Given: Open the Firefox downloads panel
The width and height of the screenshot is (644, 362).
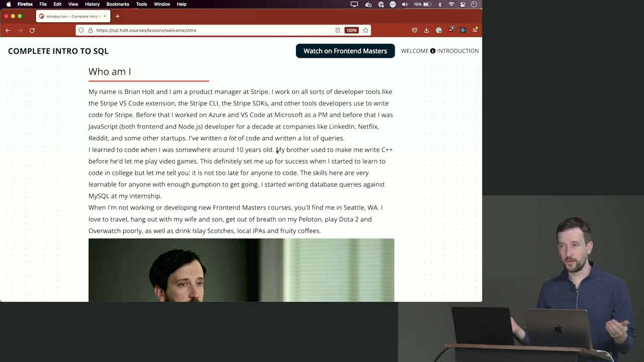Looking at the screenshot, I should (427, 30).
